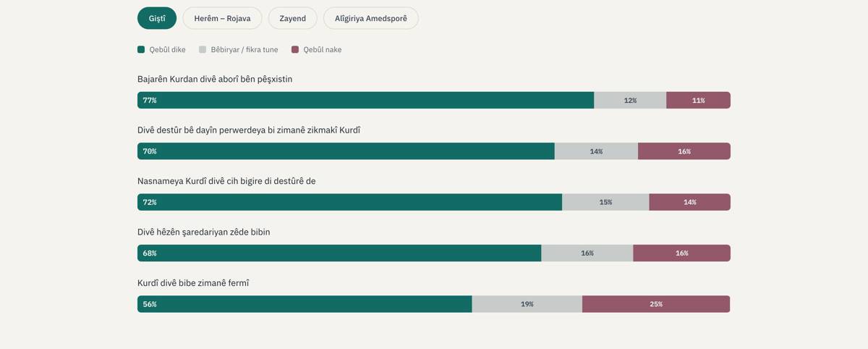Viewport: 868px width, 349px height.
Task: Click the maroon Qebûl nake legend swatch
Action: pyautogui.click(x=295, y=50)
